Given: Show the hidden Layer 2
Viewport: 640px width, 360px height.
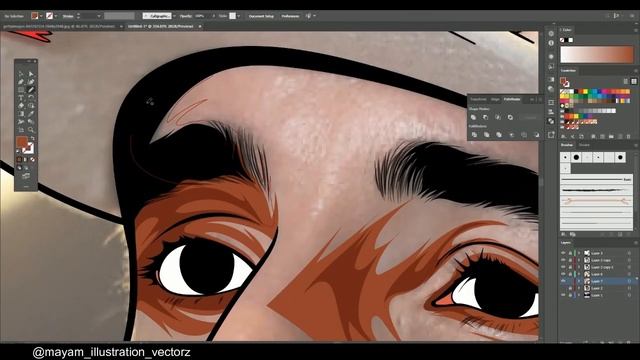Looking at the screenshot, I should coord(563,288).
